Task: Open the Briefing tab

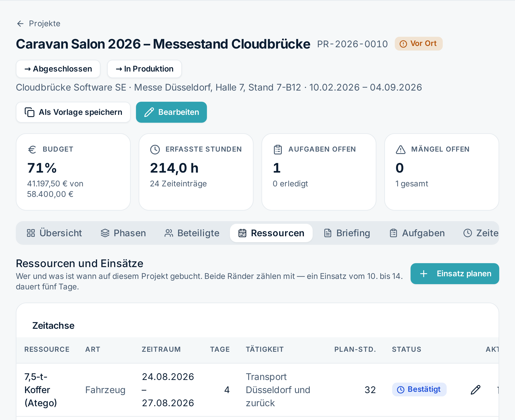Action: (347, 233)
